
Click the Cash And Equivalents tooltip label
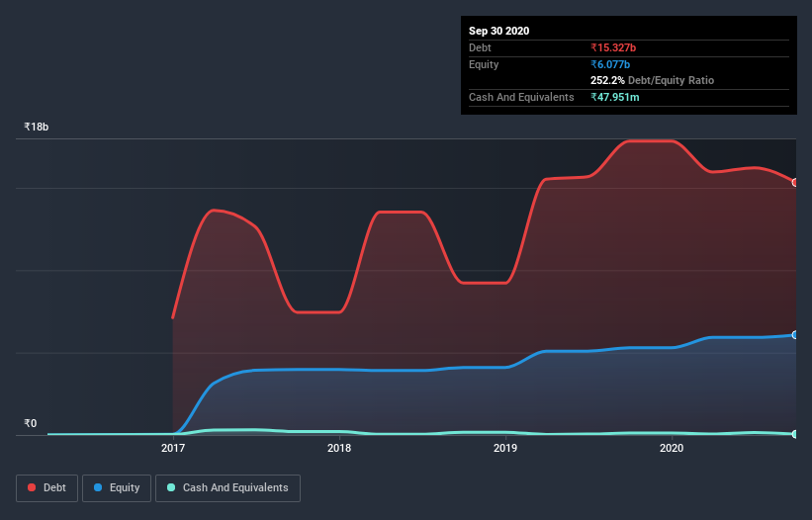pyautogui.click(x=521, y=97)
